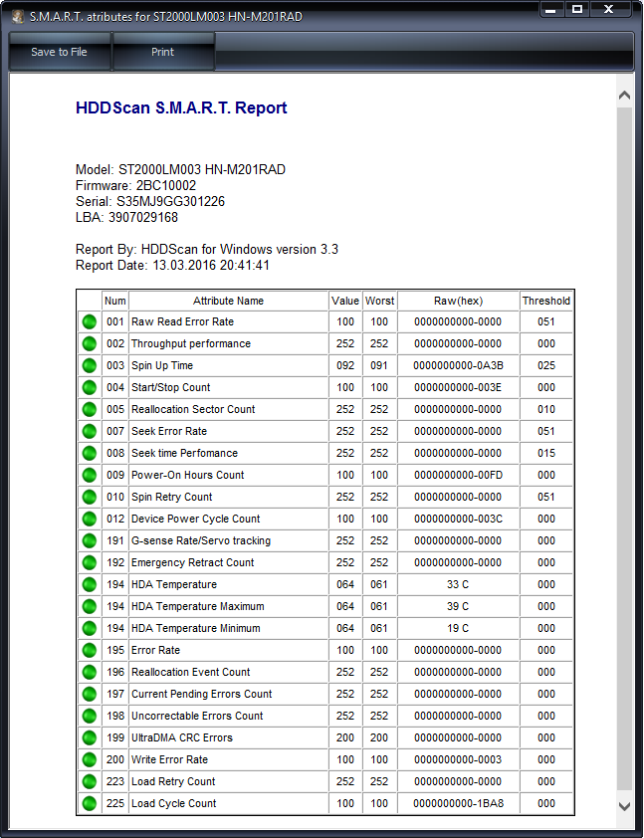Click the Attribute Name column header
Image resolution: width=644 pixels, height=838 pixels.
click(228, 301)
